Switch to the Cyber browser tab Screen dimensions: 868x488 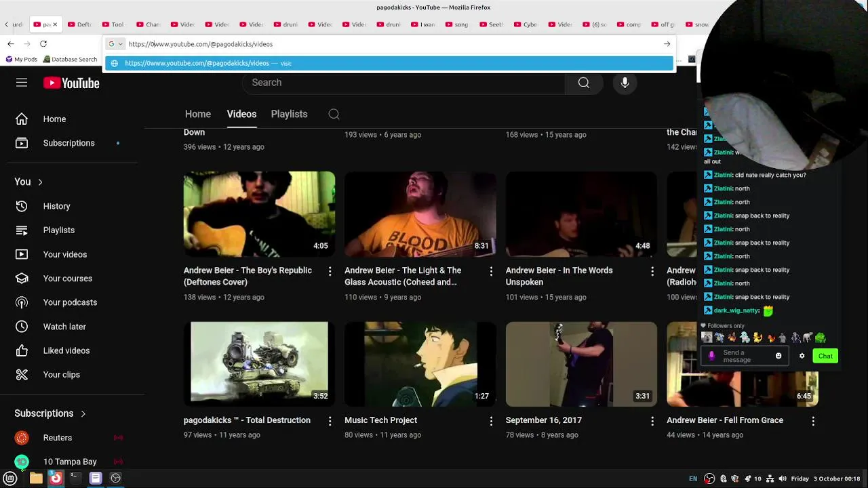[526, 24]
